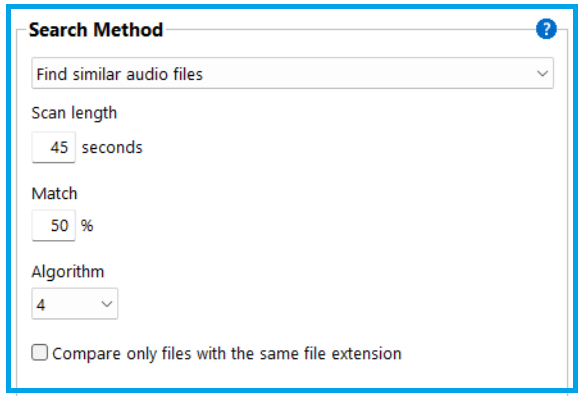
Task: Click the value 4 in Algorithm combo box
Action: tap(41, 305)
